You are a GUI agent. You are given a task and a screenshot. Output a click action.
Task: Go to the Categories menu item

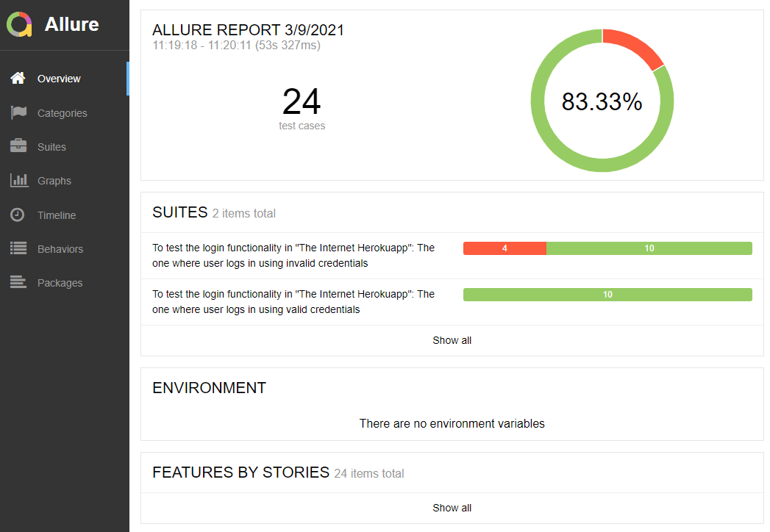pyautogui.click(x=63, y=113)
